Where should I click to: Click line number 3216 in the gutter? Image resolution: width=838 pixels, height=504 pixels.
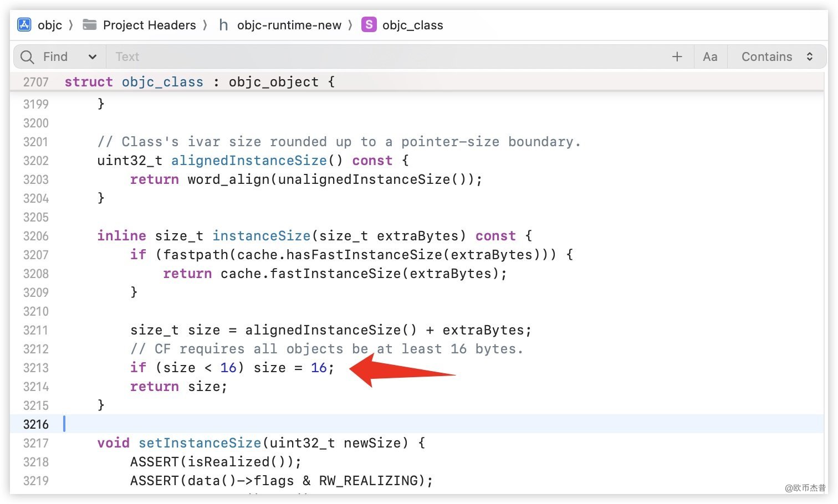tap(36, 424)
